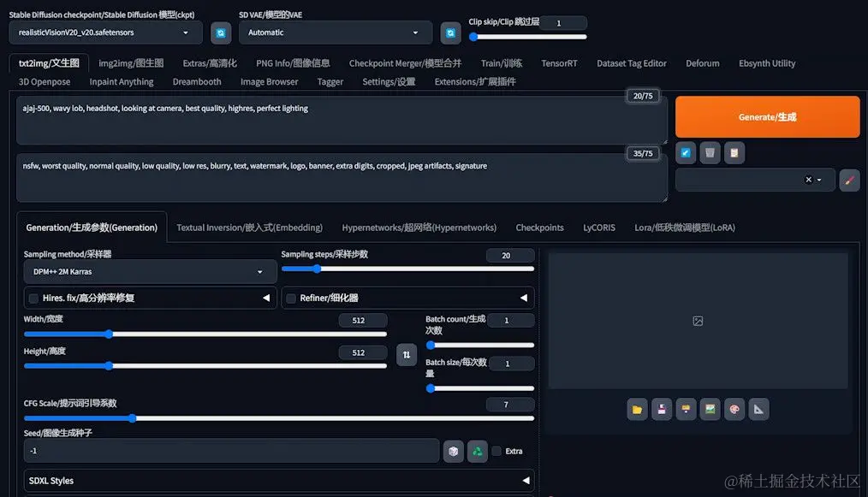868x497 pixels.
Task: Adjust Clip skip slider
Action: coord(527,37)
